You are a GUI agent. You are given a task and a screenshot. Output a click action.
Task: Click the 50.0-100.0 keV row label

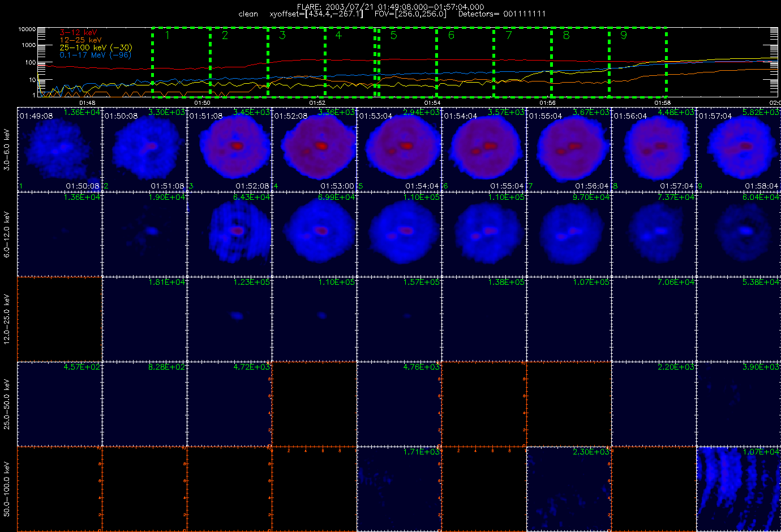point(7,489)
